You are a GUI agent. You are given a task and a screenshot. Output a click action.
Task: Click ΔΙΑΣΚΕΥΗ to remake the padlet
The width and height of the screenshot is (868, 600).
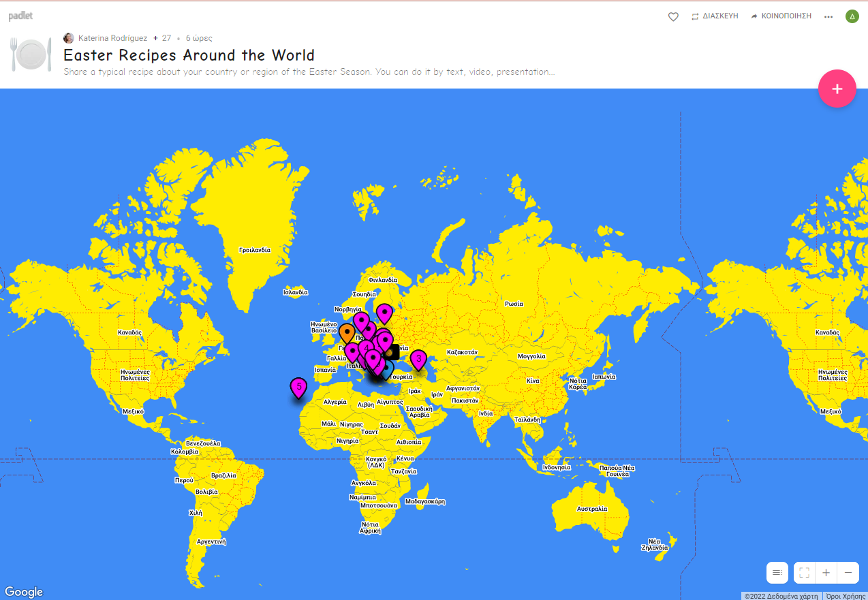tap(715, 16)
